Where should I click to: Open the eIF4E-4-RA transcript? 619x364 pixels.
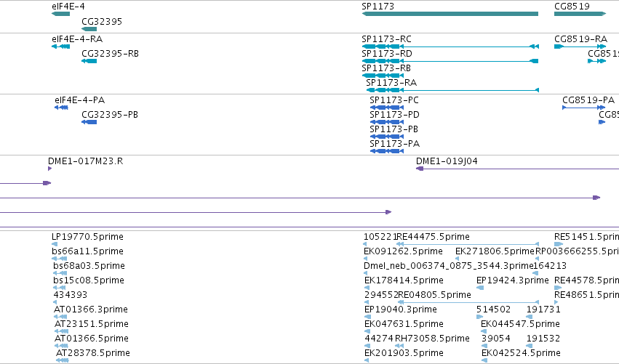click(61, 46)
